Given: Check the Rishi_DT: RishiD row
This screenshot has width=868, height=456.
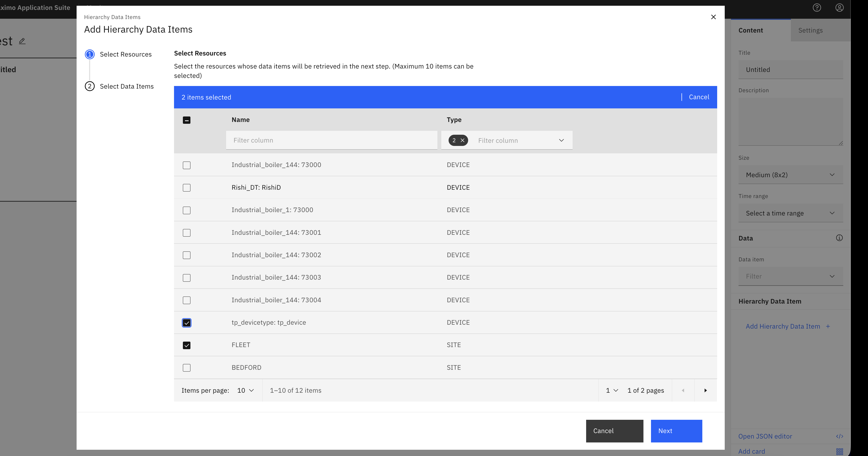Looking at the screenshot, I should click(187, 188).
